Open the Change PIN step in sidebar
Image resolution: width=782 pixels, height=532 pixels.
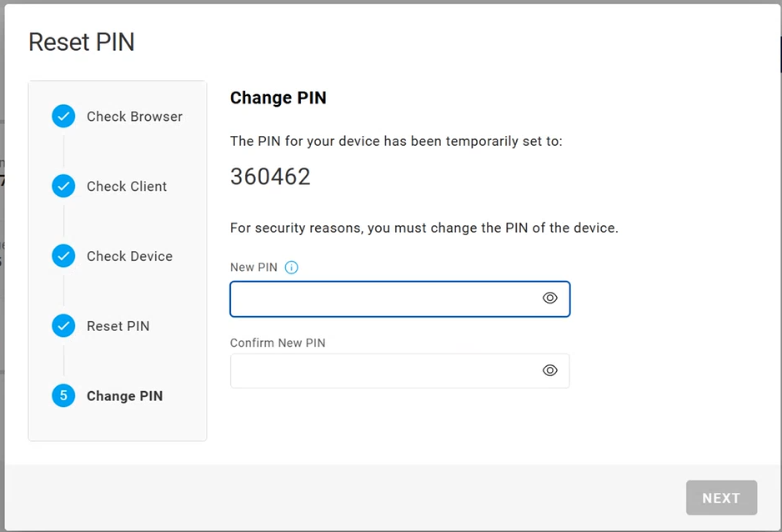[x=125, y=396]
